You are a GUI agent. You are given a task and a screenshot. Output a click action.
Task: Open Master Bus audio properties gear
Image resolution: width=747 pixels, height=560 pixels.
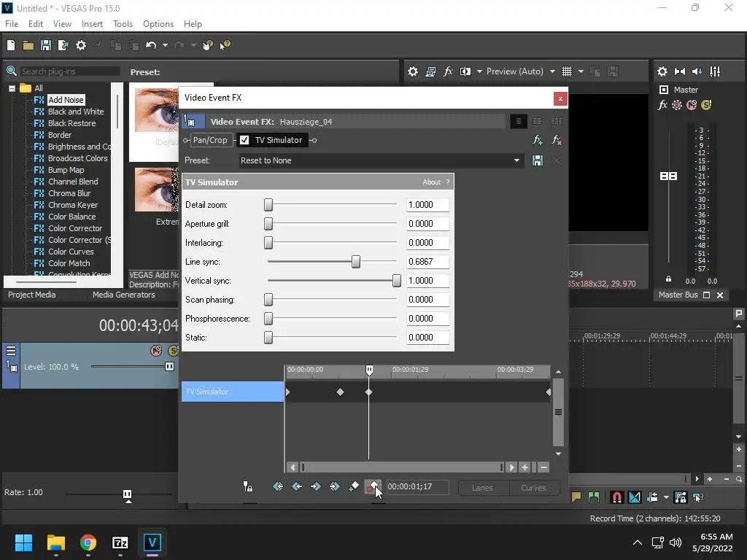[662, 71]
